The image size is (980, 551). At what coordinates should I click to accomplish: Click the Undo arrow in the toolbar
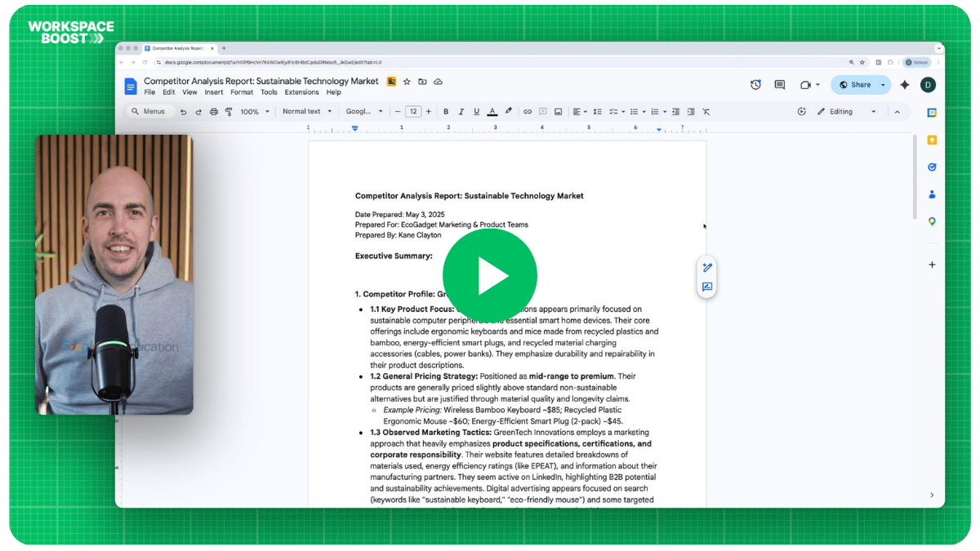pos(184,112)
